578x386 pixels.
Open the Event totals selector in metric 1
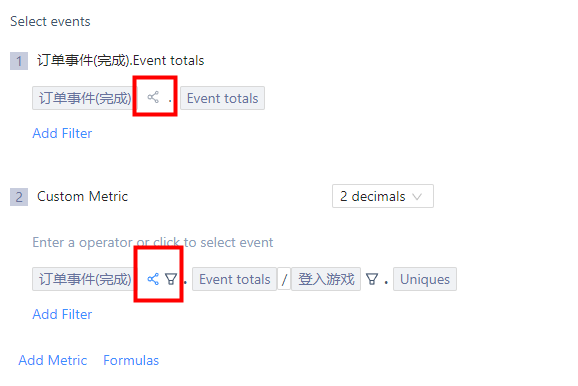click(222, 98)
